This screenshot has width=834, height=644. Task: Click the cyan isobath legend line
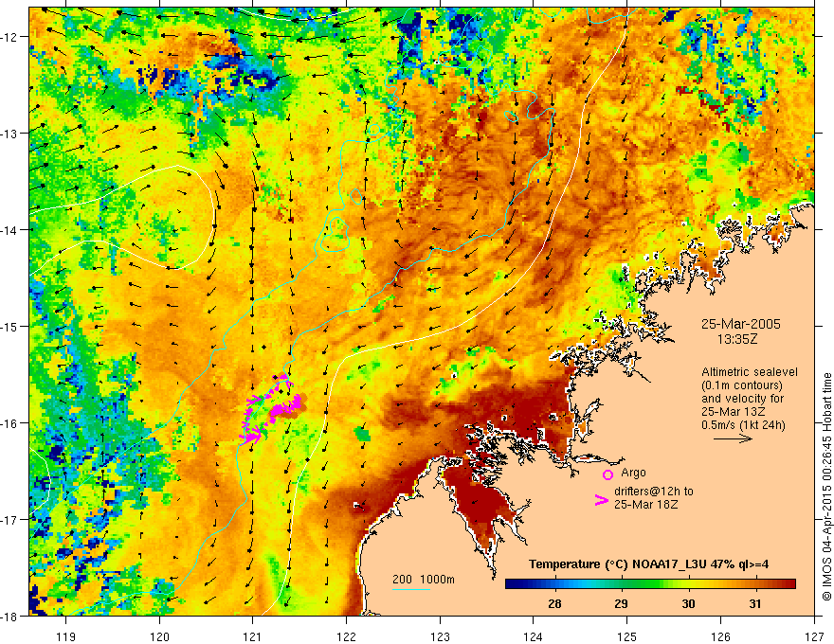[x=410, y=589]
